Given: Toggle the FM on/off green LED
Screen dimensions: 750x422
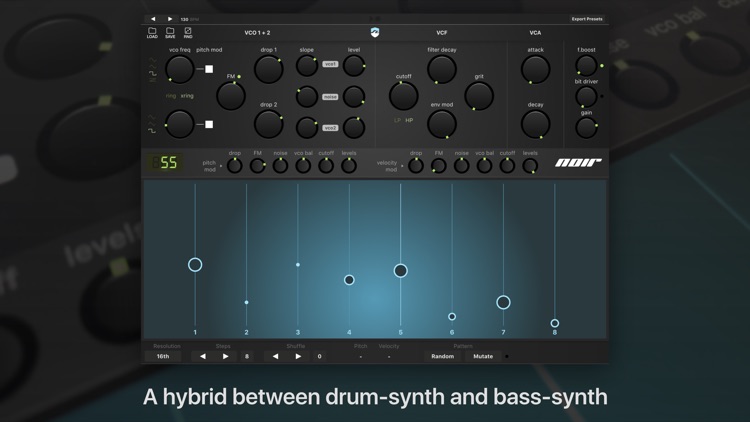Looking at the screenshot, I should (239, 77).
